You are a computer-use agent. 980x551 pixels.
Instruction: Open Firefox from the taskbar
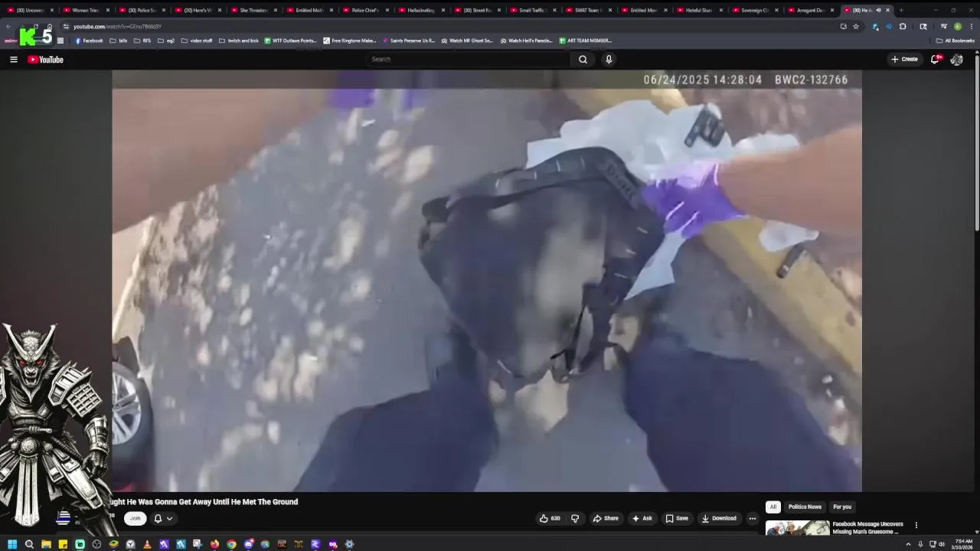214,544
